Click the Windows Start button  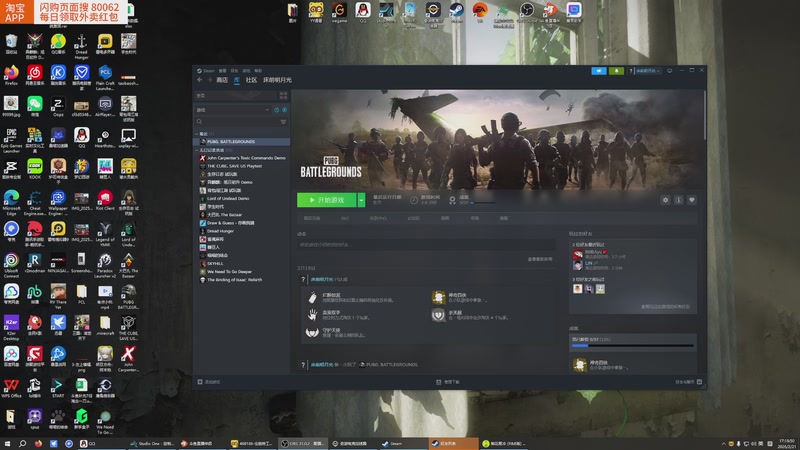(7, 443)
